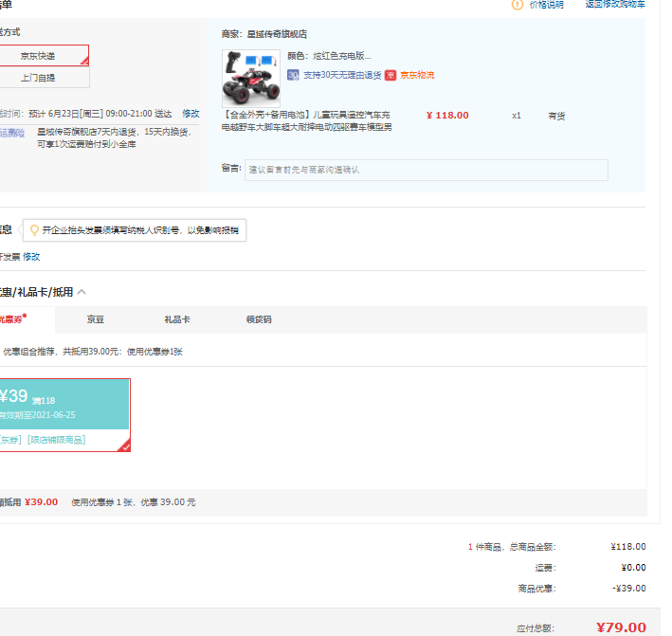Click the 星域传奇旗舰店 merchant name
Viewport: 672px width, 636px height.
pos(277,34)
